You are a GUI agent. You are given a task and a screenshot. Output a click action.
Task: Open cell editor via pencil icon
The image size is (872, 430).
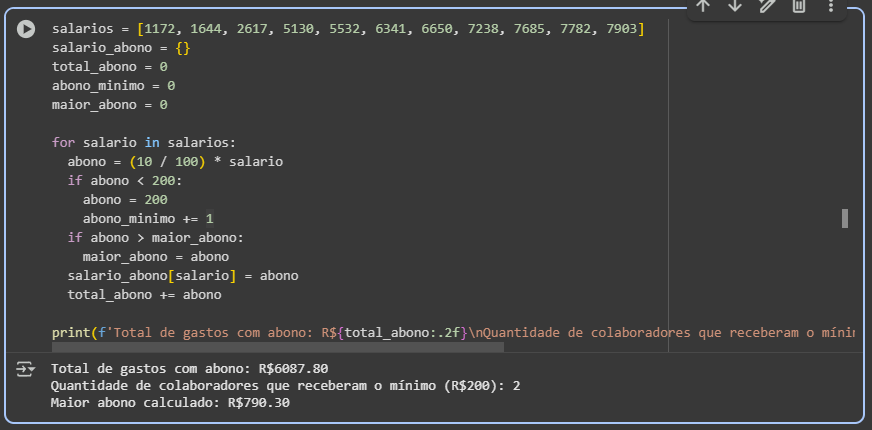point(767,6)
